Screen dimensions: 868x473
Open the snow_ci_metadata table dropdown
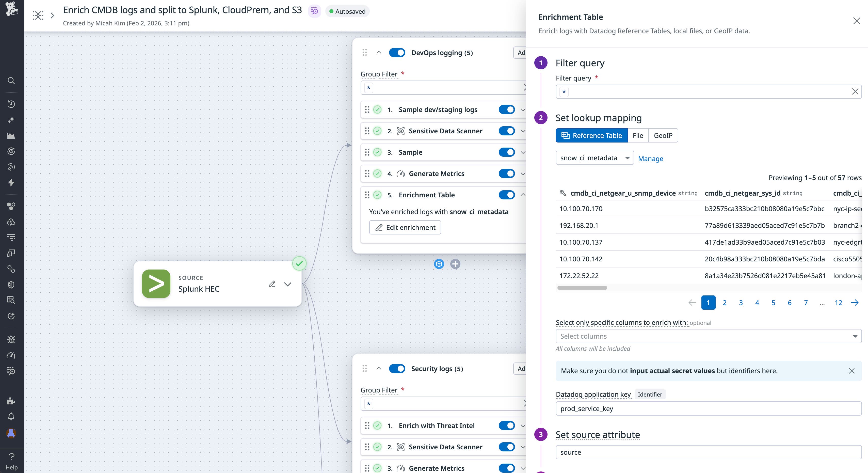(x=594, y=158)
